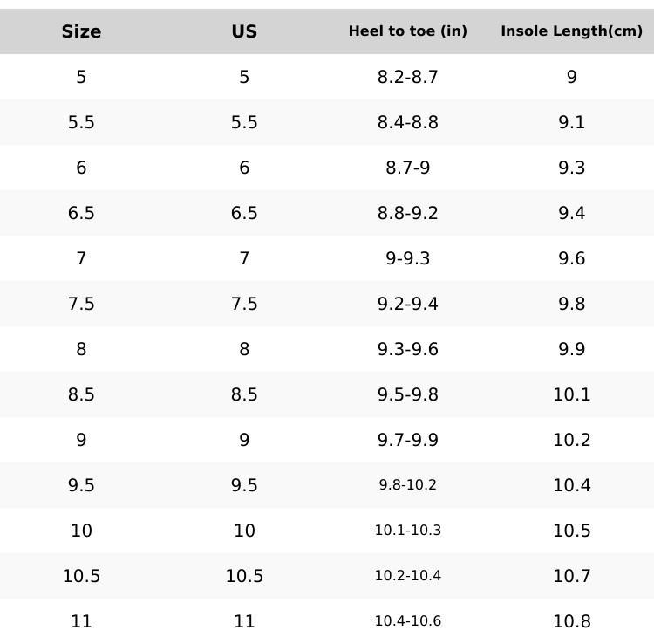
Task: Select 9.5 in the Size column
Action: pyautogui.click(x=81, y=485)
